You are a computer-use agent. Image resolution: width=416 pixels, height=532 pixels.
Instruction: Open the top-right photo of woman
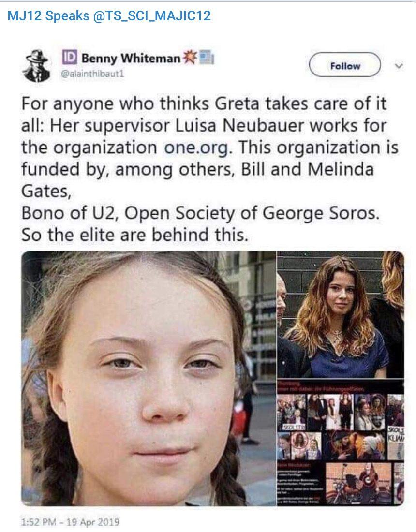click(341, 315)
